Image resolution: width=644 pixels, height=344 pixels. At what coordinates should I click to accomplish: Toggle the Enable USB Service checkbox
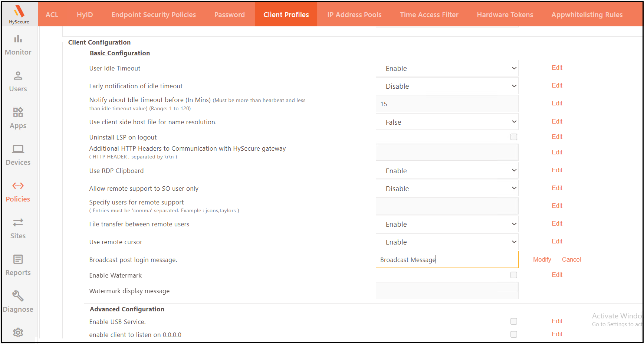coord(514,321)
